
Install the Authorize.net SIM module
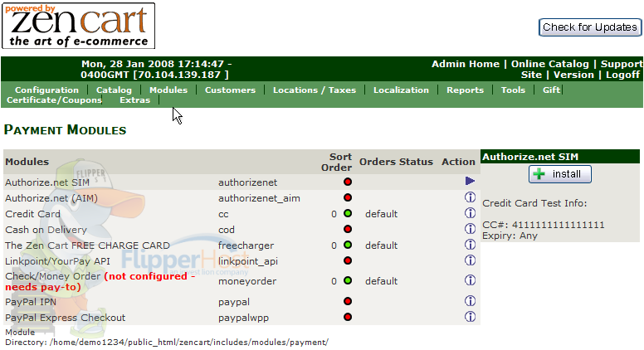(560, 174)
